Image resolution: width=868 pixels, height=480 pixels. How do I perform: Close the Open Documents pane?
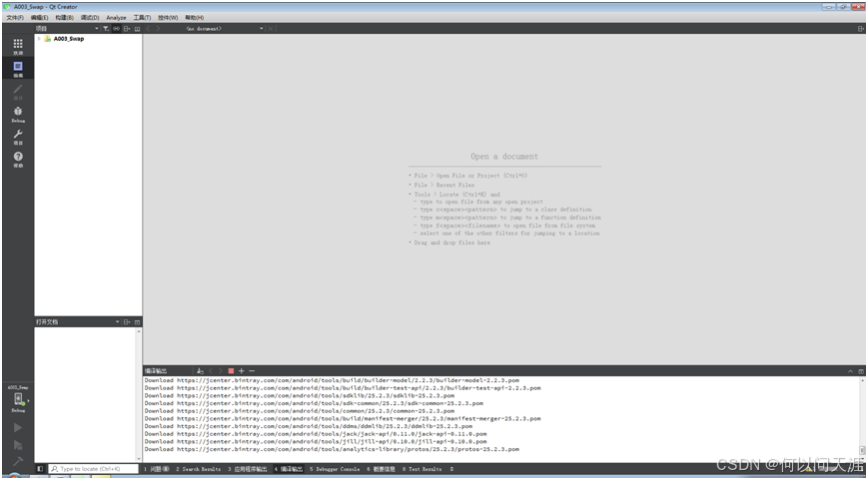(x=137, y=322)
